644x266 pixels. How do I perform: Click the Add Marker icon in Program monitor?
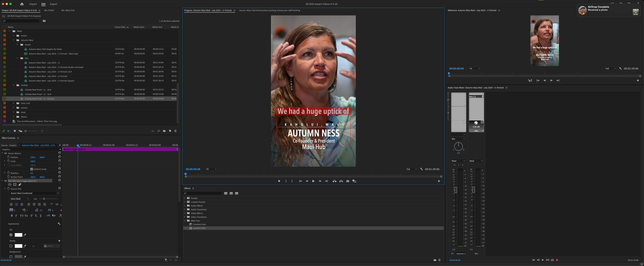279,181
